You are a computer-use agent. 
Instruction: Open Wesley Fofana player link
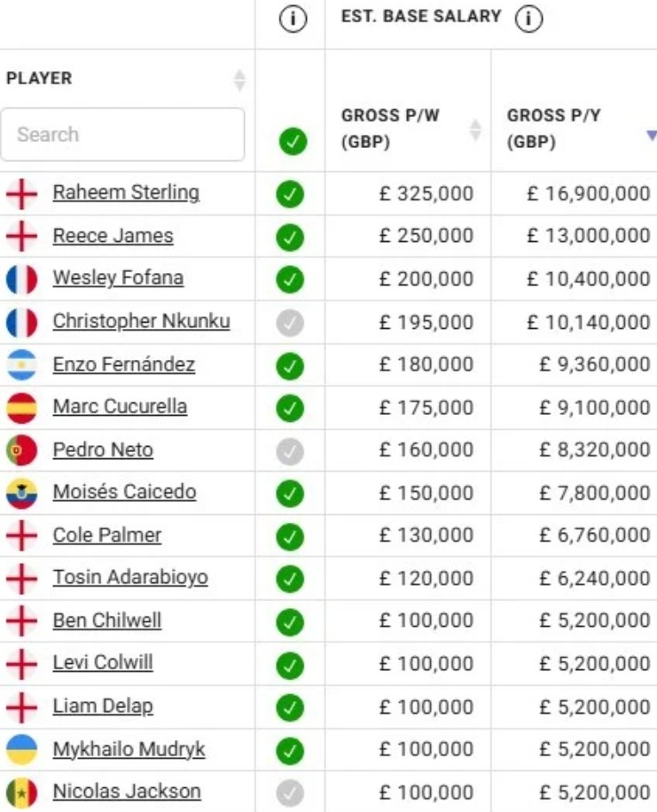118,278
